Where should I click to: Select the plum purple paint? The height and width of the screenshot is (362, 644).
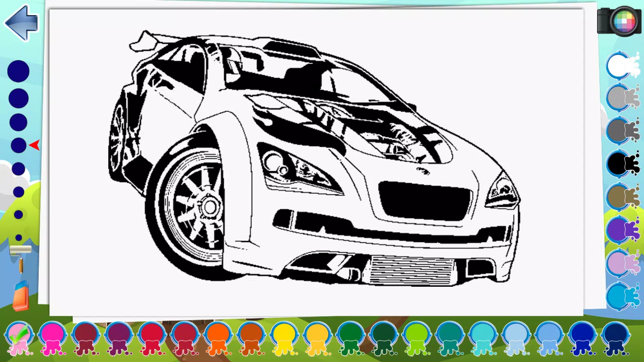118,338
